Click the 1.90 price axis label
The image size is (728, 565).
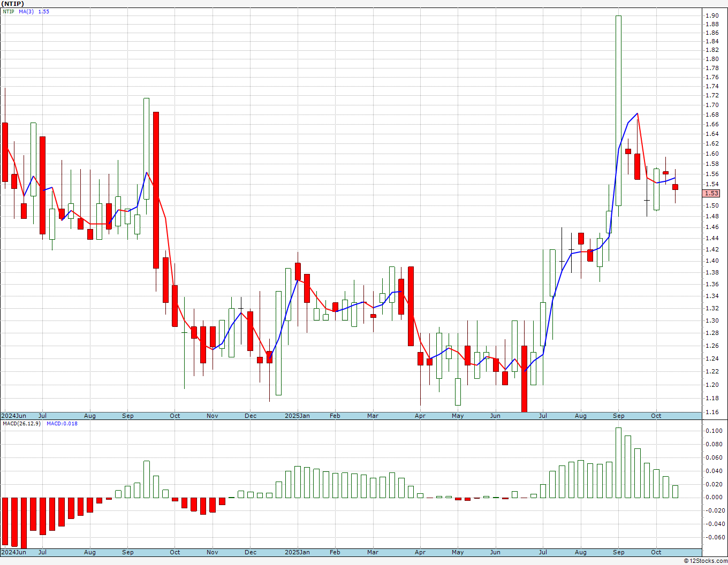click(712, 16)
